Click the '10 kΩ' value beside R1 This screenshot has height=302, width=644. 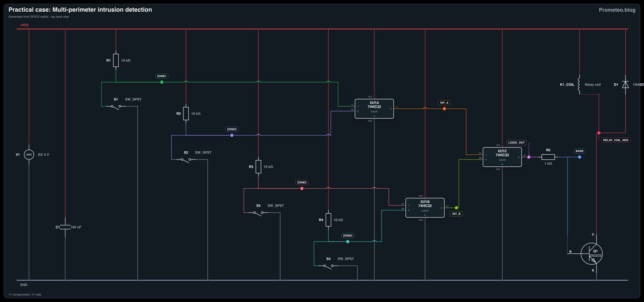pos(126,60)
